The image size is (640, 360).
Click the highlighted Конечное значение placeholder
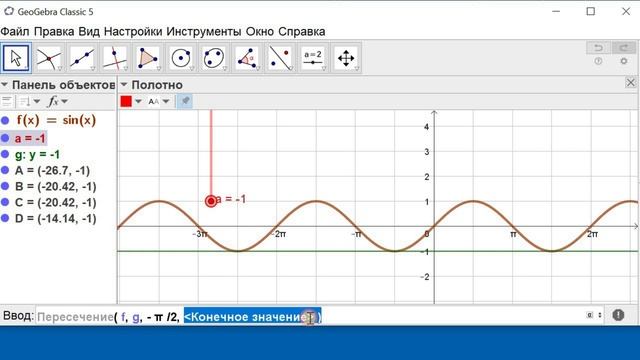tap(252, 317)
